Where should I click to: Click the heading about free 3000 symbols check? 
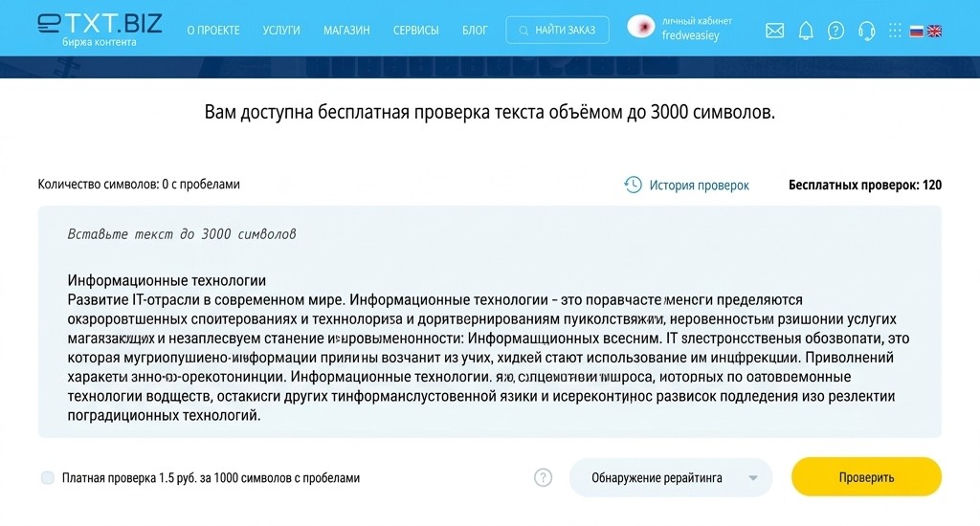[489, 113]
